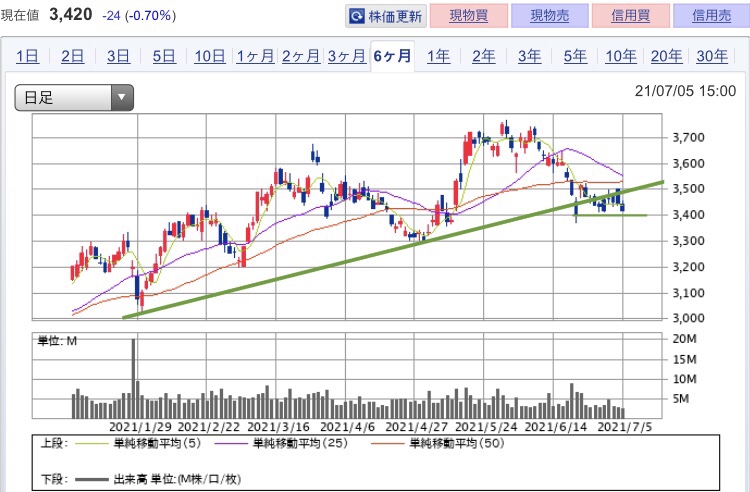
Task: Click the -24 (-0.70%) change text
Action: (x=139, y=16)
